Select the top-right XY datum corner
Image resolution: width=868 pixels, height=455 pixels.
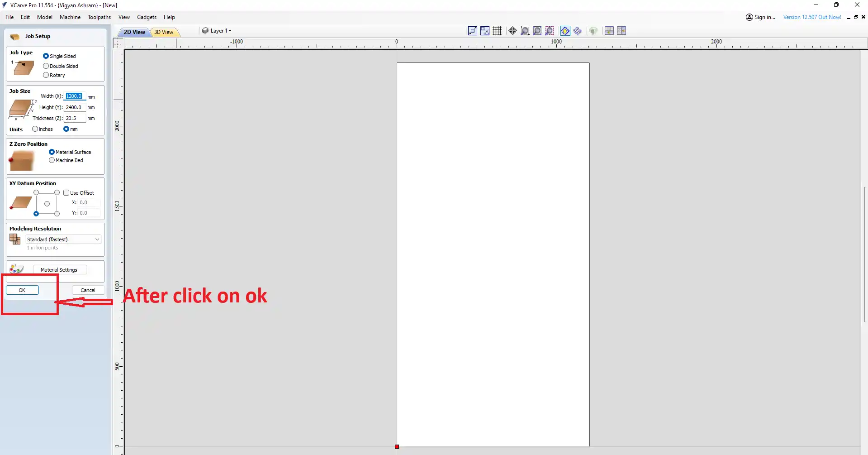tap(57, 193)
